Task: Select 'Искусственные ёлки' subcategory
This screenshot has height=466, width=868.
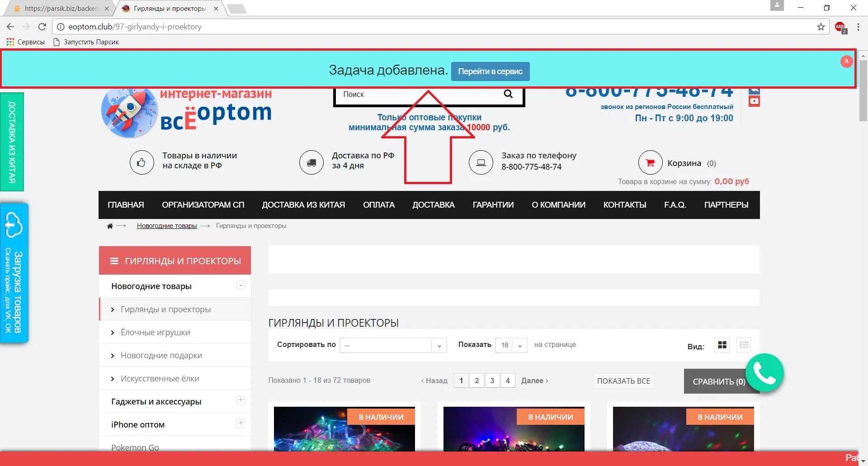Action: 160,379
